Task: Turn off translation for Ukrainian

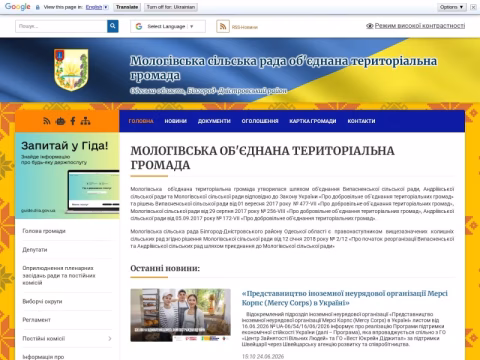Action: [171, 7]
